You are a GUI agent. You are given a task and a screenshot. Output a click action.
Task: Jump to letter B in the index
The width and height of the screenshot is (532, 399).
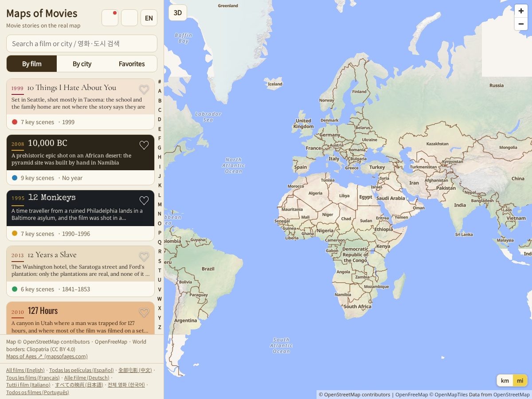(x=160, y=101)
